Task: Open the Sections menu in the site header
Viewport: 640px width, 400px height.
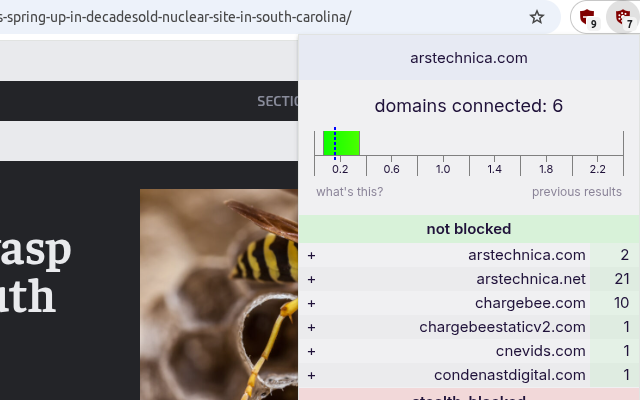Action: tap(278, 101)
